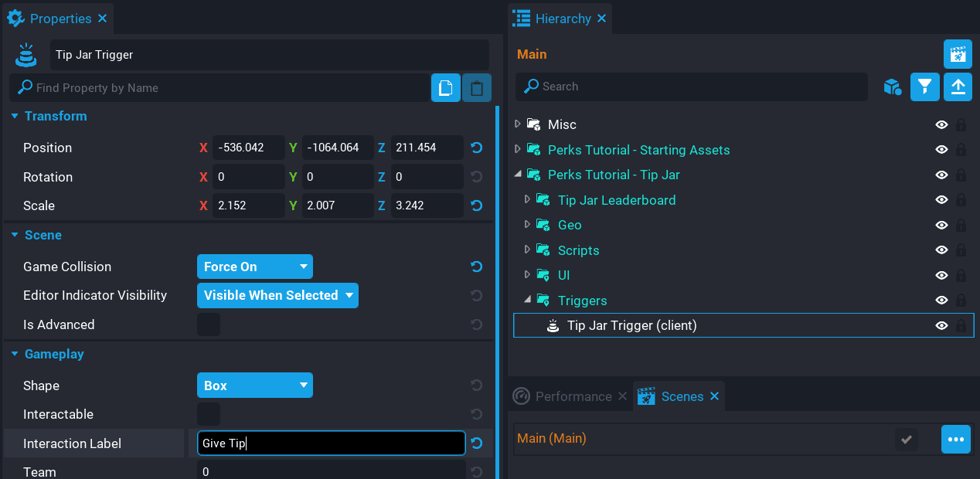Toggle the Interactable checkbox
980x479 pixels.
(209, 414)
